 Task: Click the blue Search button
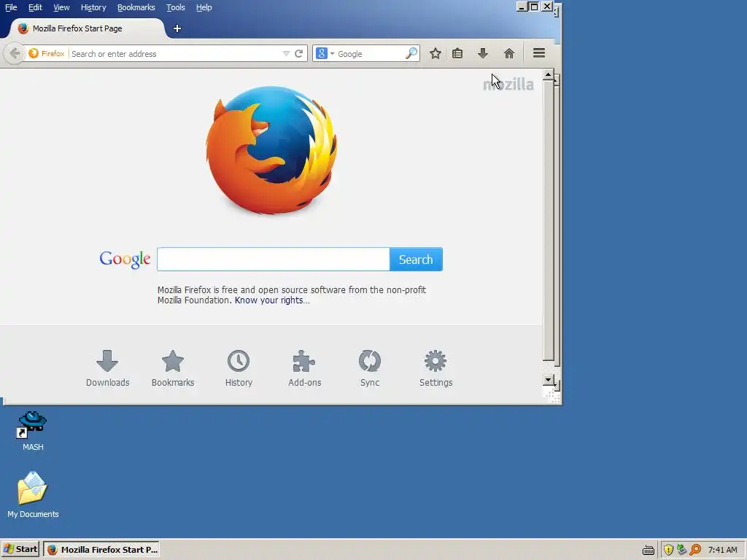click(x=416, y=260)
